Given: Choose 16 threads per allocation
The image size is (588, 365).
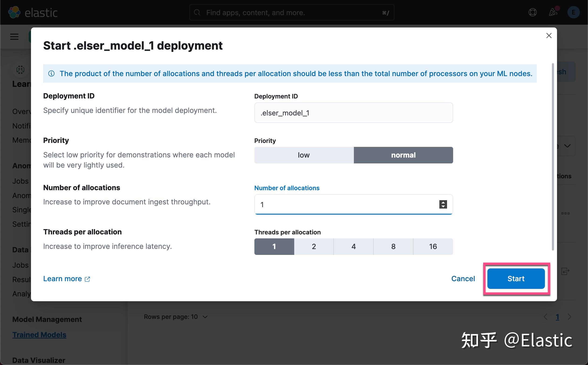Looking at the screenshot, I should click(433, 247).
